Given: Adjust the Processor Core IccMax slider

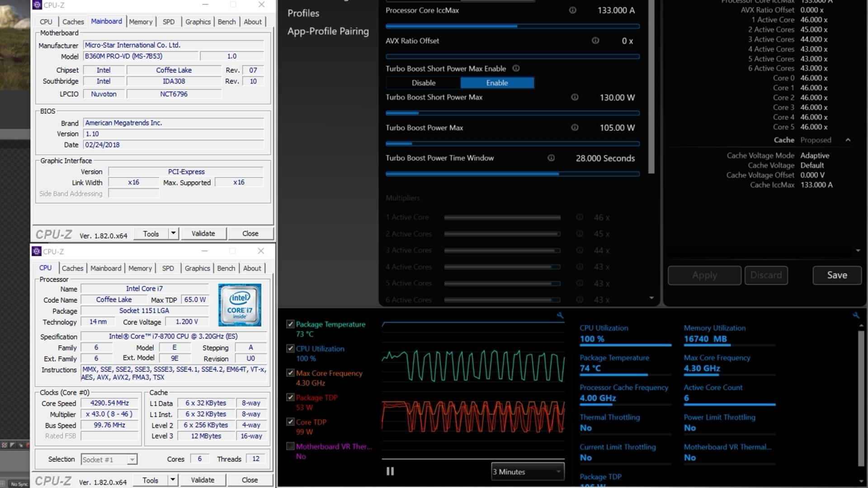Looking at the screenshot, I should (513, 26).
